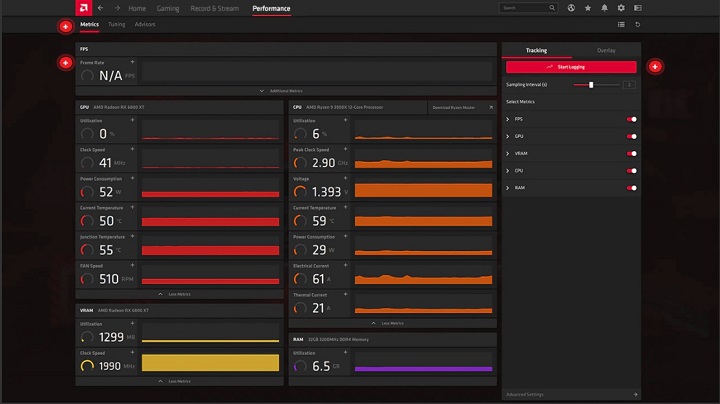Click plus icon for CPU Voltage

[345, 178]
